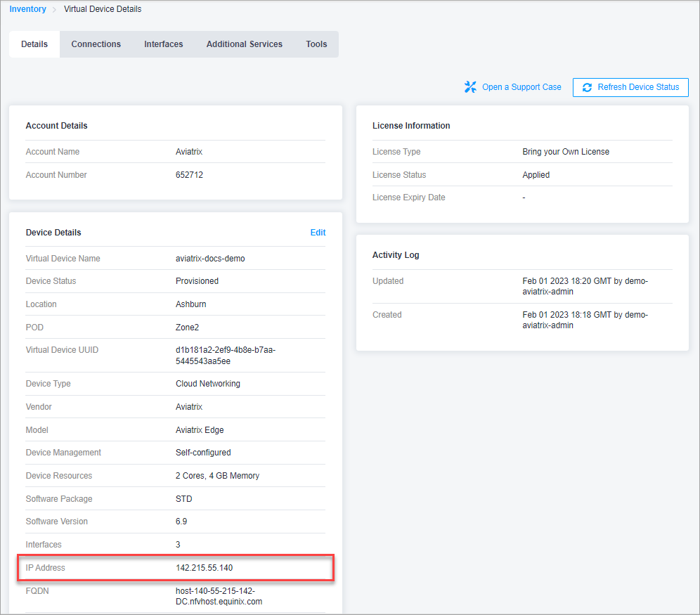The image size is (700, 615).
Task: Go back to Inventory breadcrumb
Action: coord(27,9)
